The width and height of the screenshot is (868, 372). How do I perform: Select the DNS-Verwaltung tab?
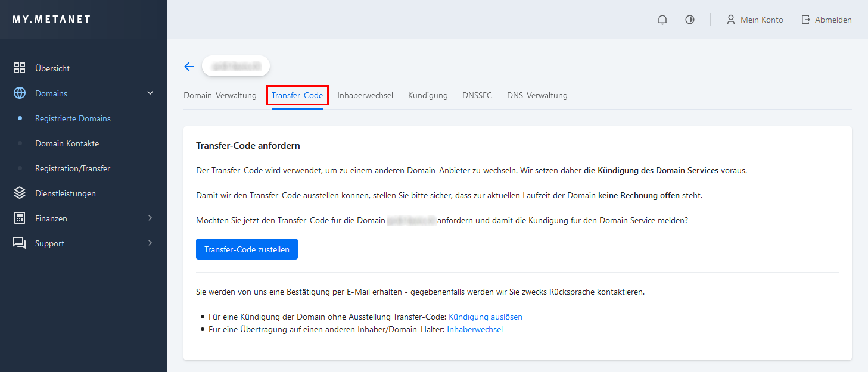pos(537,95)
